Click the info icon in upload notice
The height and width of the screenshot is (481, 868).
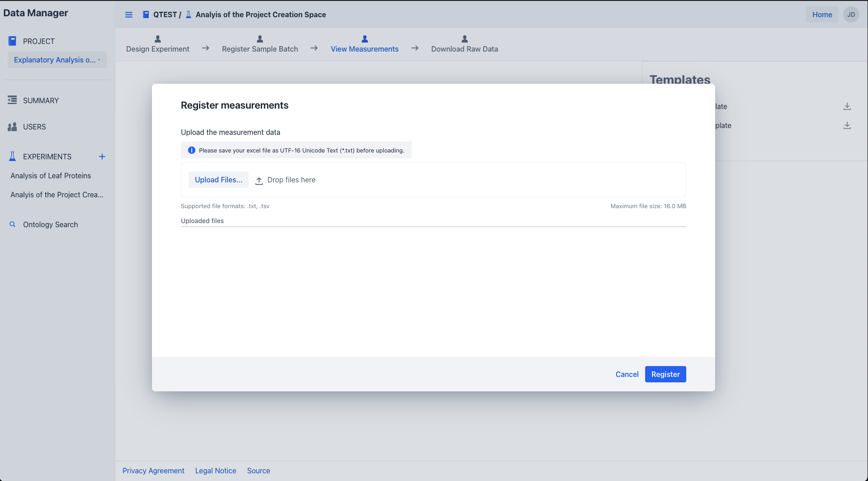point(192,150)
